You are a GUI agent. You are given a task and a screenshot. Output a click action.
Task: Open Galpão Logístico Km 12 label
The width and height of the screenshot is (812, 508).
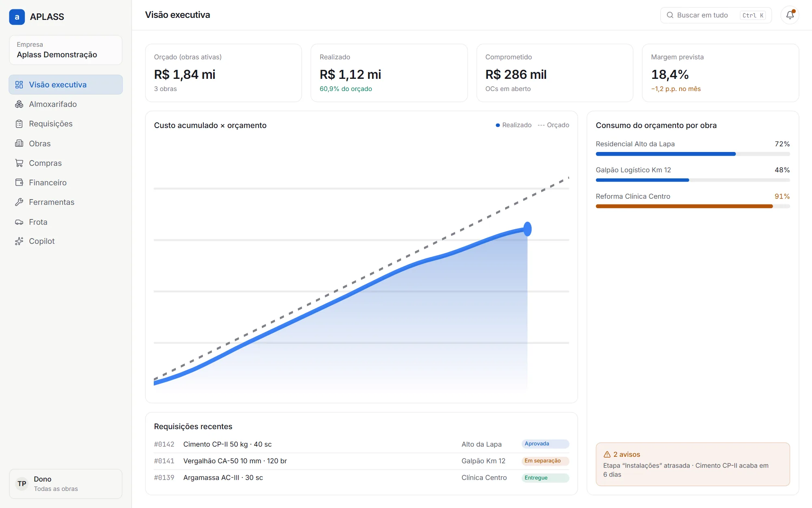[633, 170]
